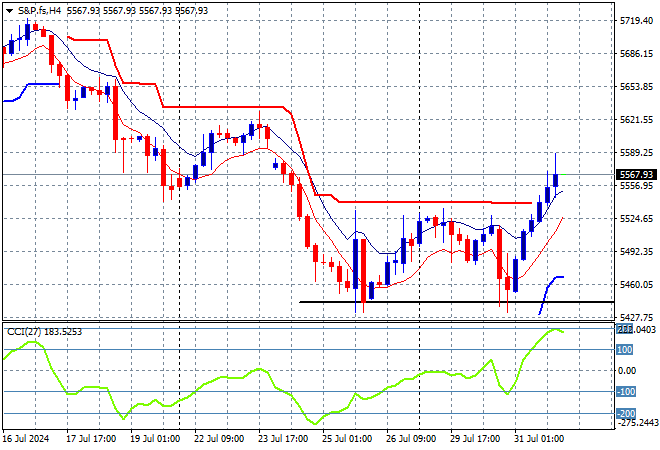660x450 pixels.
Task: Select the S&P.fs,H4 chart title text
Action: 44,10
